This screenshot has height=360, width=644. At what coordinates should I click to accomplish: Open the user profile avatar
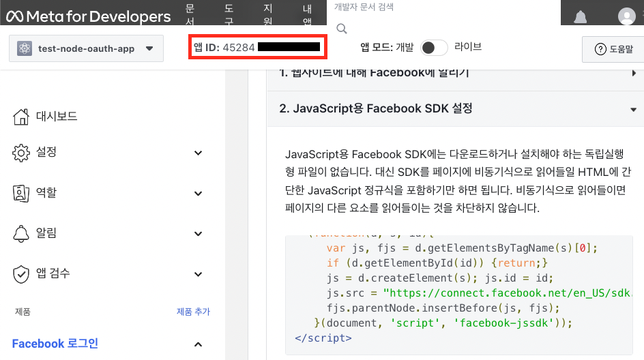[x=626, y=16]
